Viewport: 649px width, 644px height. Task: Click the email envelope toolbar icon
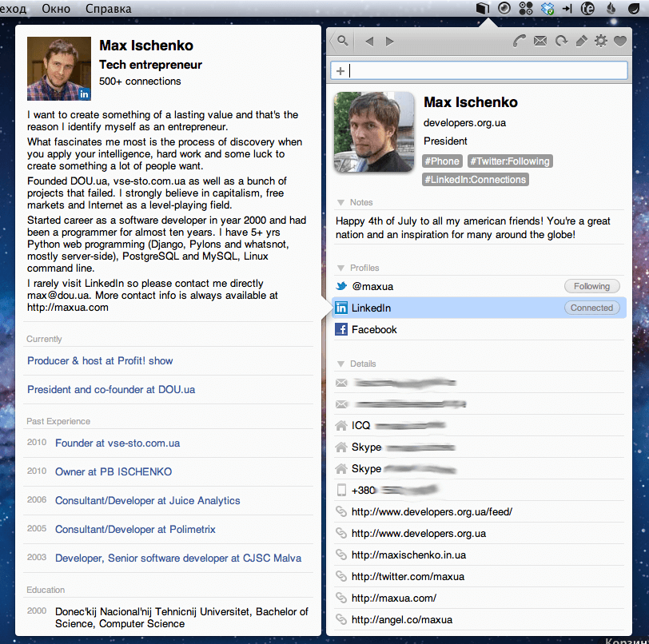[540, 41]
